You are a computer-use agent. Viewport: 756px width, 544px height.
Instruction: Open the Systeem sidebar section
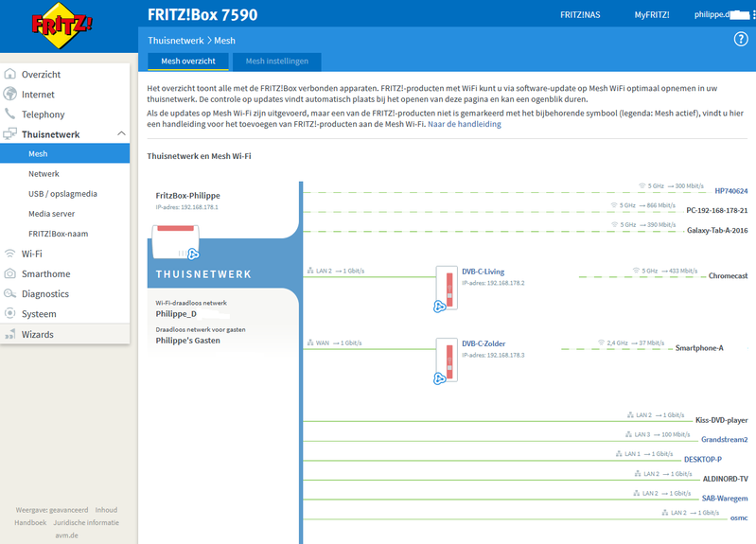click(39, 314)
